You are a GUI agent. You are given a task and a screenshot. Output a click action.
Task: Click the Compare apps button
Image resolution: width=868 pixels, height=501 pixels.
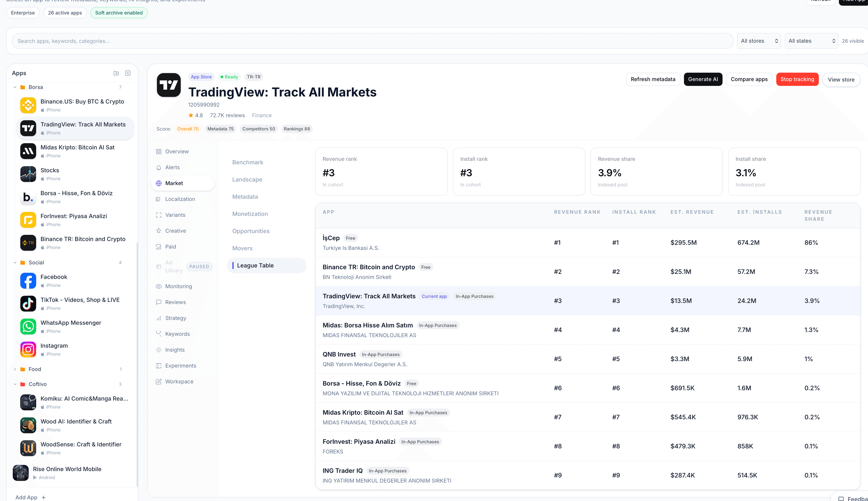[x=749, y=79]
